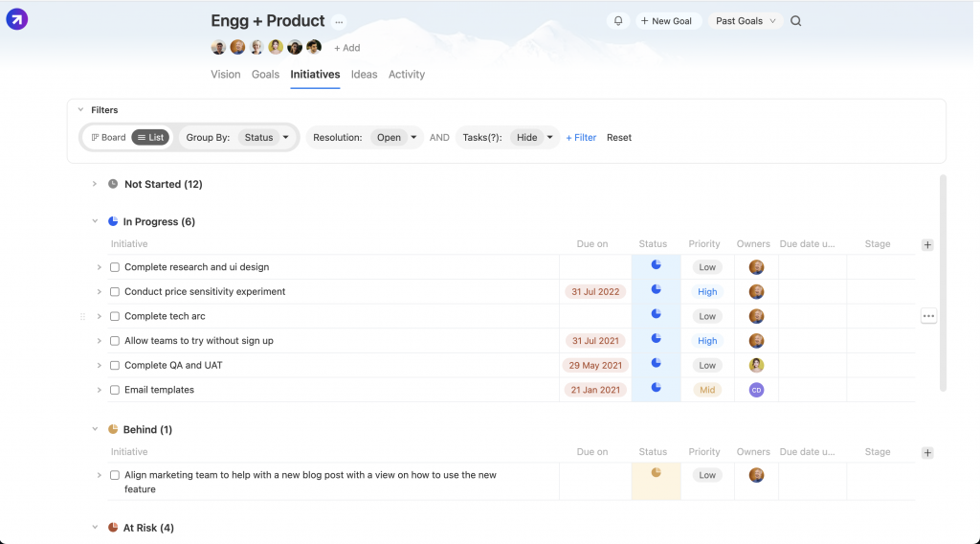The image size is (980, 544).
Task: Click the first member avatar under the title
Action: 219,47
